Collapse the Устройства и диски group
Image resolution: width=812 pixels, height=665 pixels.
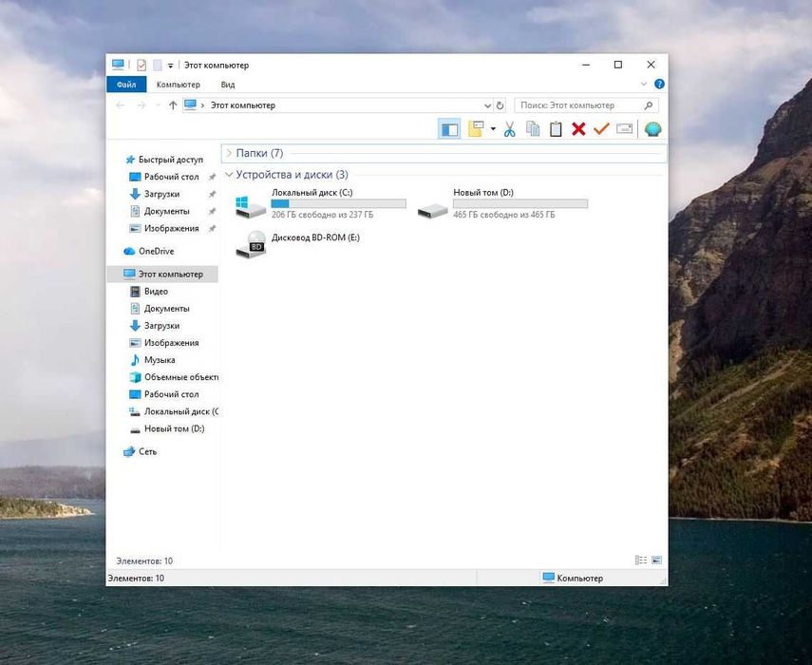229,175
